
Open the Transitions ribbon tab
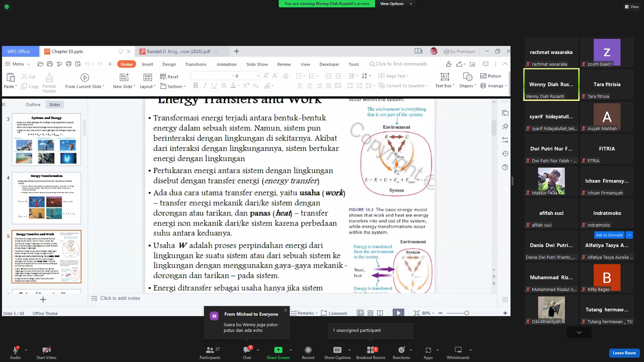[x=196, y=64]
